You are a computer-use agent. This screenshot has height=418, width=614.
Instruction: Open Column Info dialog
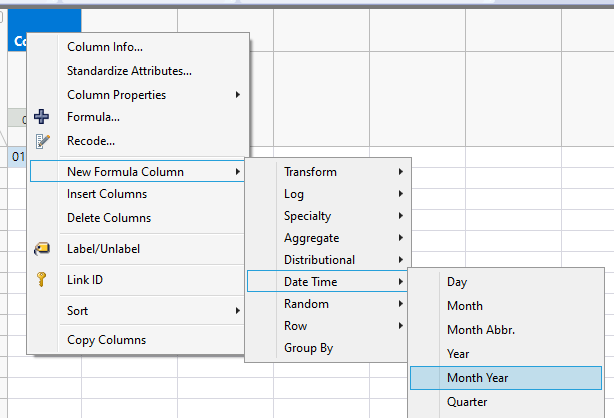(x=105, y=47)
